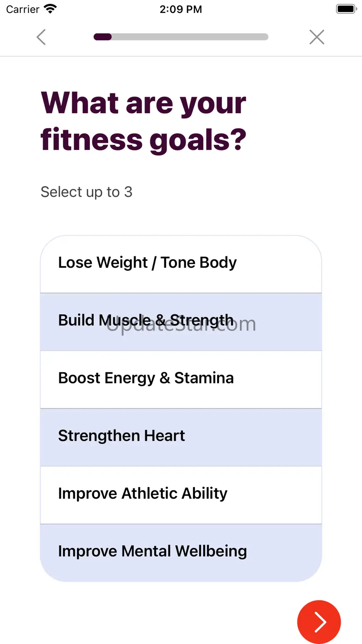Click the 2:09 PM clock display

coord(181,9)
